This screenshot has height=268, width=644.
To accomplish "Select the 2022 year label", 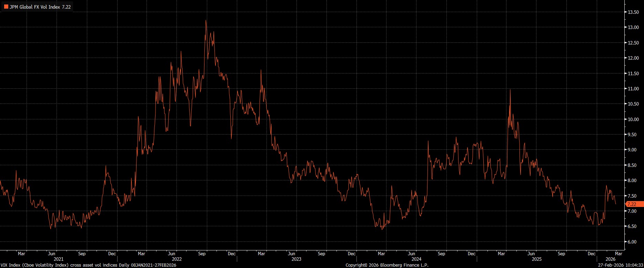I will click(x=177, y=259).
